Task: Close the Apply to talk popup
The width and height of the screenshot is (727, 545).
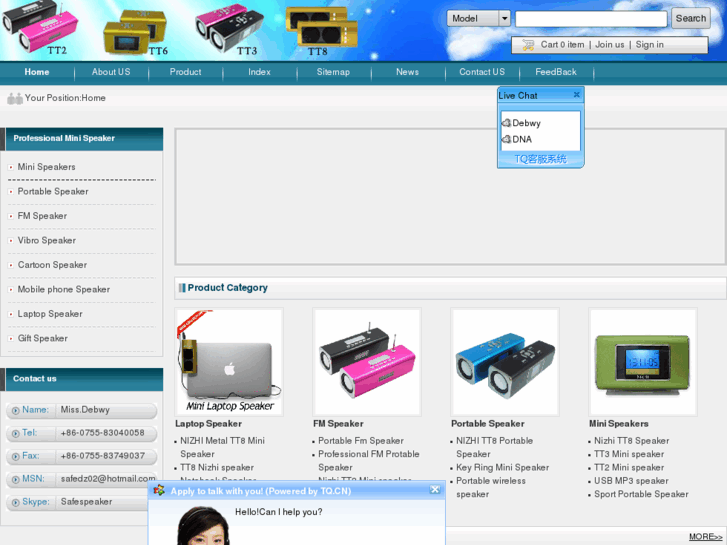Action: click(x=434, y=489)
